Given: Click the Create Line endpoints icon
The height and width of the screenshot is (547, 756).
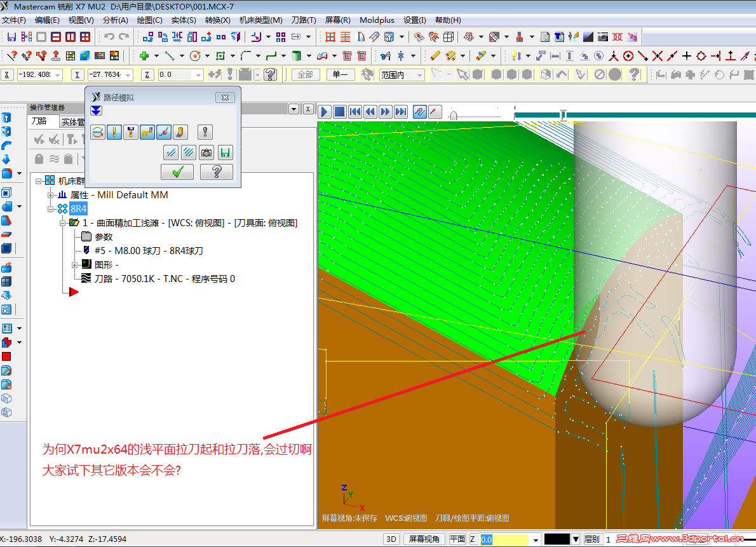Looking at the screenshot, I should (x=169, y=56).
